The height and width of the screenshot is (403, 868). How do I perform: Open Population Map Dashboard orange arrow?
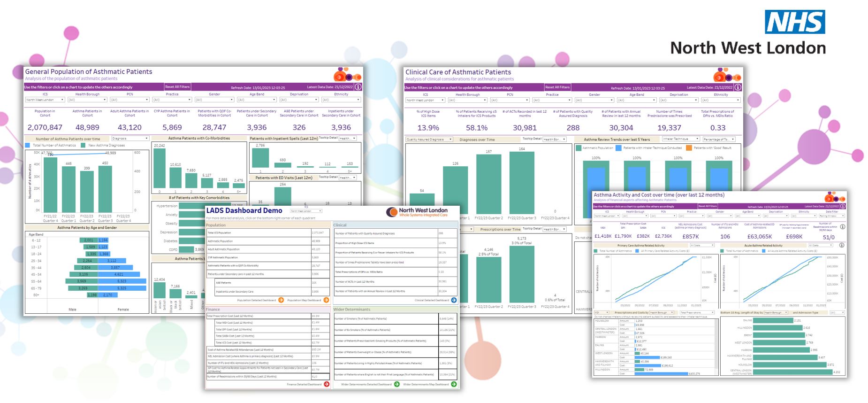pyautogui.click(x=326, y=300)
